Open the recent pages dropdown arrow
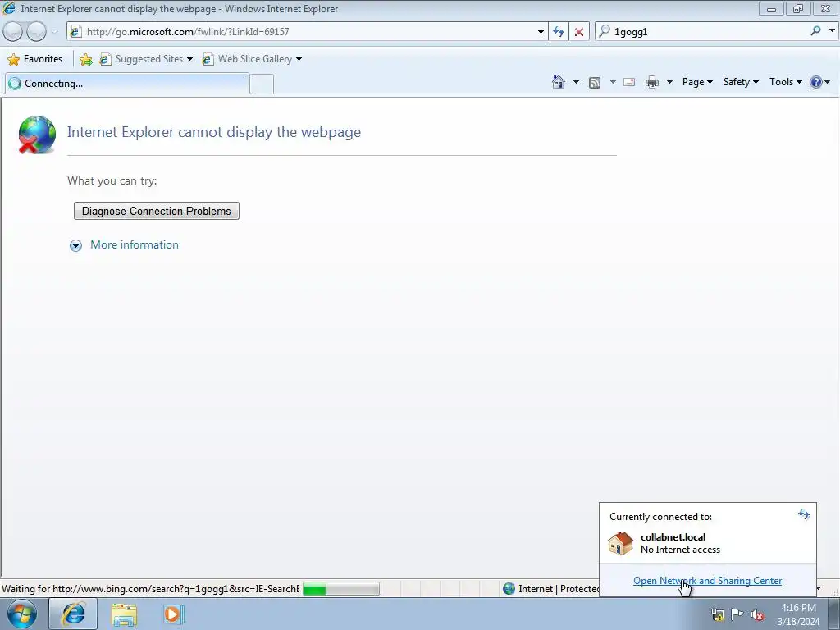This screenshot has height=630, width=840. pos(54,32)
